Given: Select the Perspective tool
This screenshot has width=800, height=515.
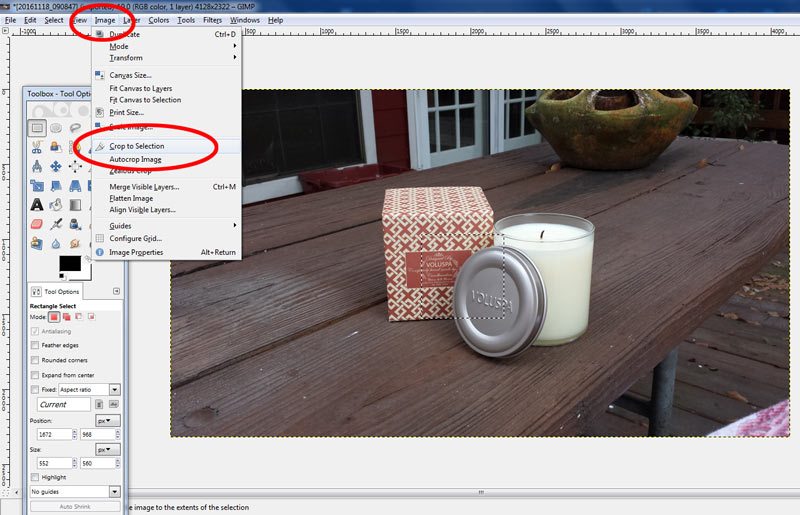Looking at the screenshot, I should coord(75,186).
